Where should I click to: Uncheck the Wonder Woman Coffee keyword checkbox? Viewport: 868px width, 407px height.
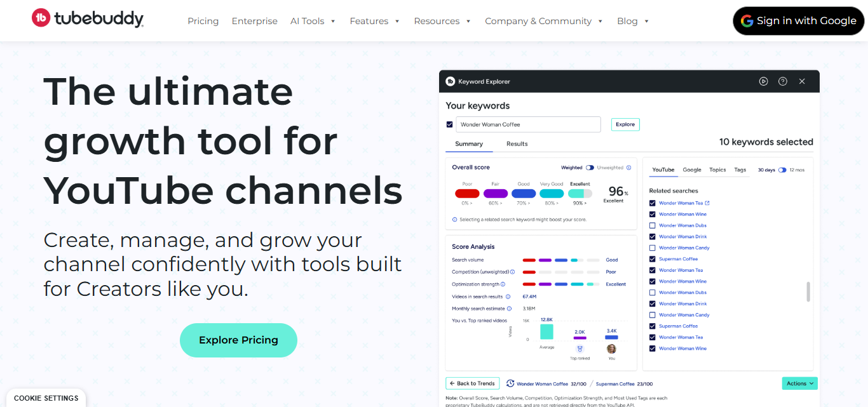click(x=450, y=124)
